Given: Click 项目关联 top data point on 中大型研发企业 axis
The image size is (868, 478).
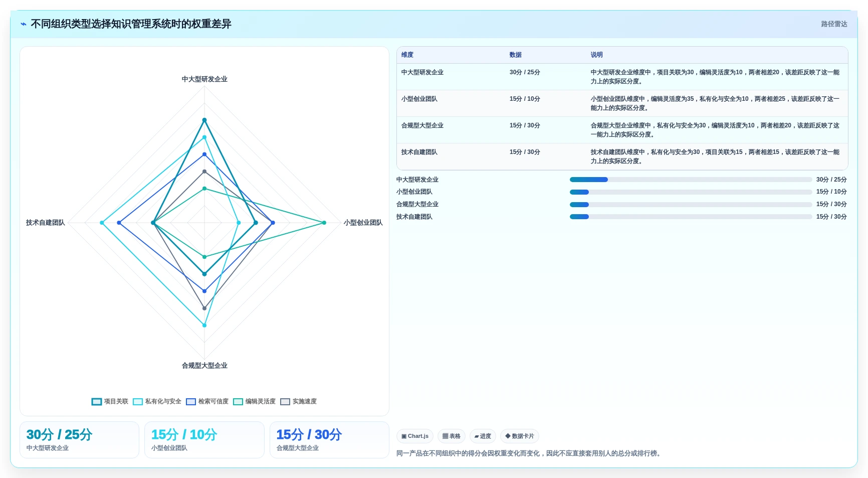Looking at the screenshot, I should (x=204, y=120).
